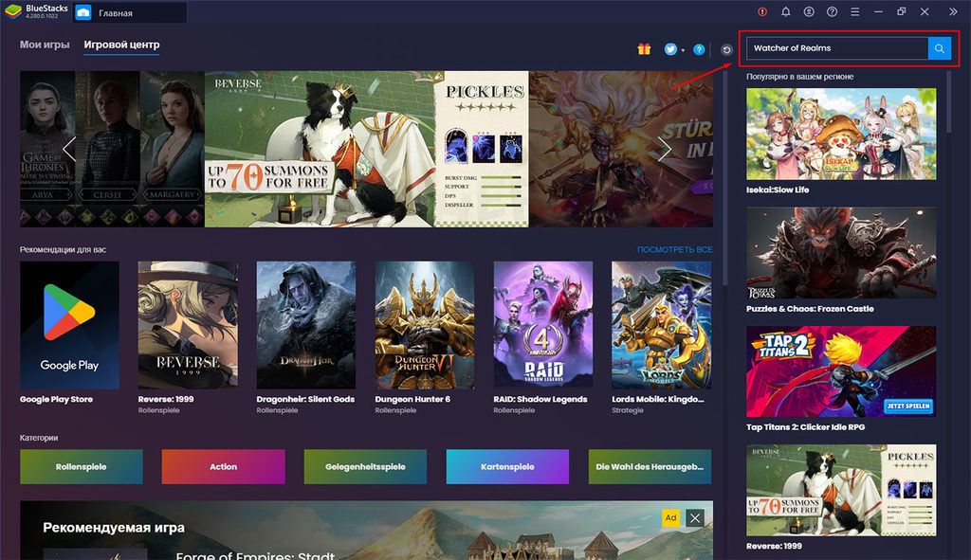971x560 pixels.
Task: Select the Rollenspiele category button
Action: point(82,466)
